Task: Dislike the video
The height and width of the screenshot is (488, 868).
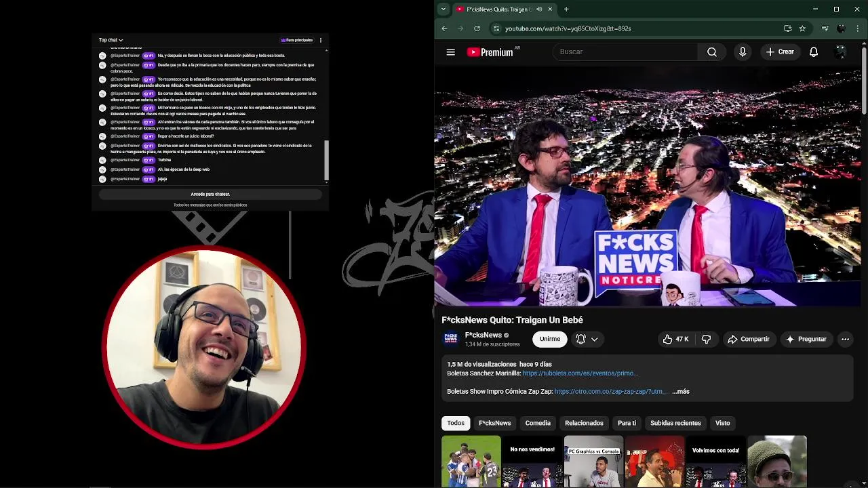Action: tap(706, 339)
